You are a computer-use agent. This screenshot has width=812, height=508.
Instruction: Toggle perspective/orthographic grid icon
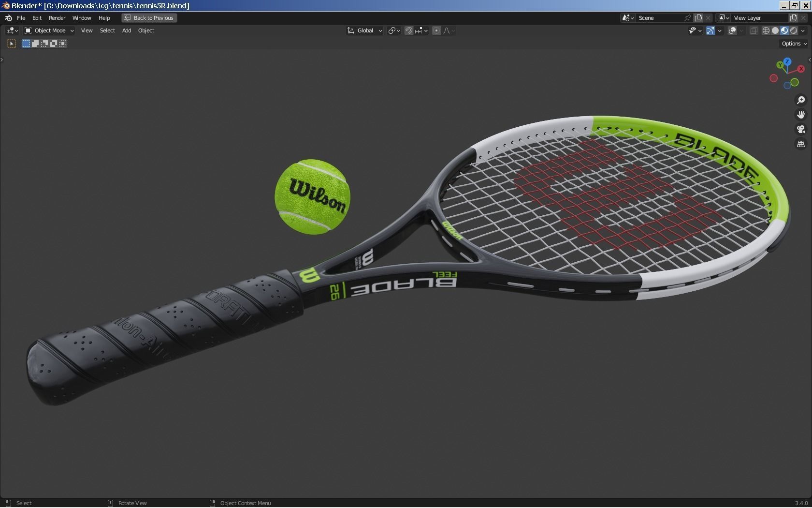[x=801, y=144]
